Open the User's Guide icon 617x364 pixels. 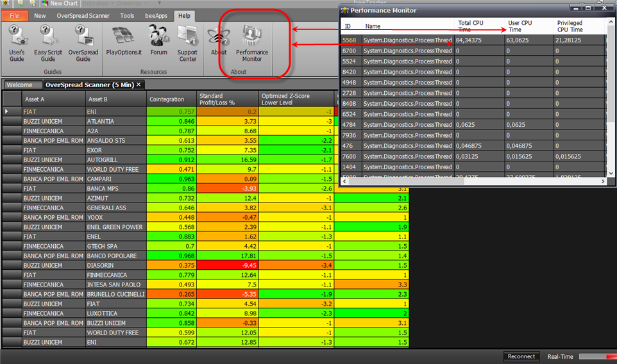[x=17, y=43]
